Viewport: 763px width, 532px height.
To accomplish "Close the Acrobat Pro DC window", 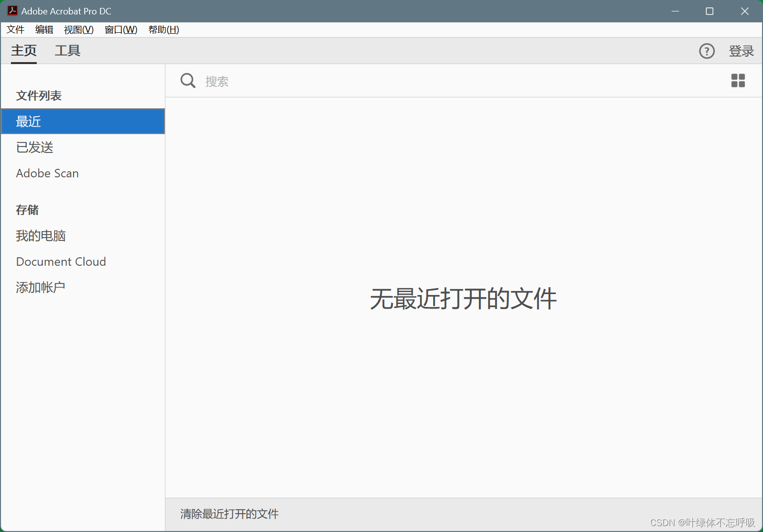I will point(745,11).
